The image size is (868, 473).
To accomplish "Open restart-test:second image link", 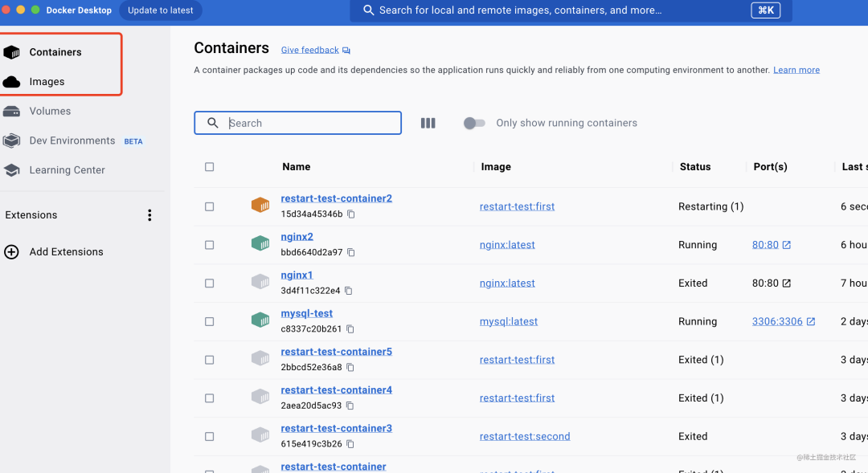I will click(525, 436).
